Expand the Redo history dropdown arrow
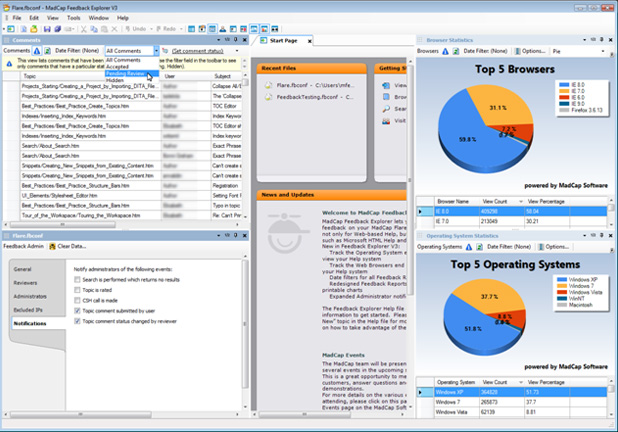This screenshot has height=432, width=618. (x=181, y=29)
